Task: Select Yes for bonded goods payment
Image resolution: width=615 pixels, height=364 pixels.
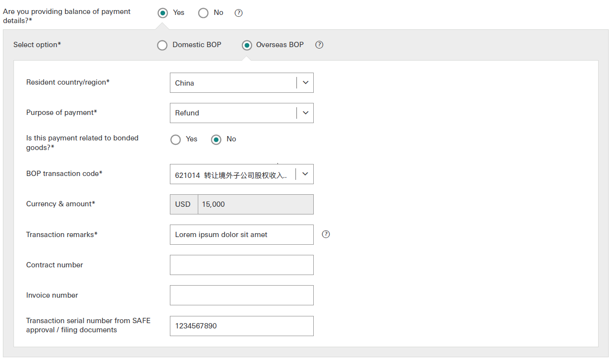Action: point(176,139)
